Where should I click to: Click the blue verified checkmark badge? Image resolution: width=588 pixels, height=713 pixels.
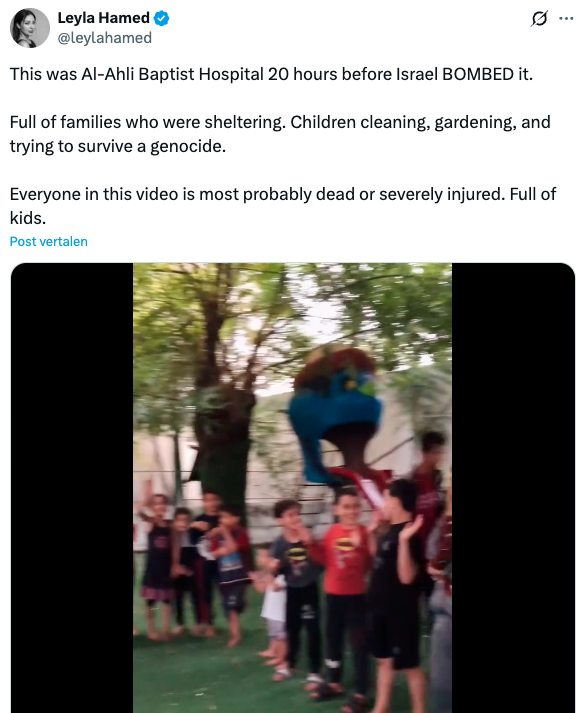161,18
